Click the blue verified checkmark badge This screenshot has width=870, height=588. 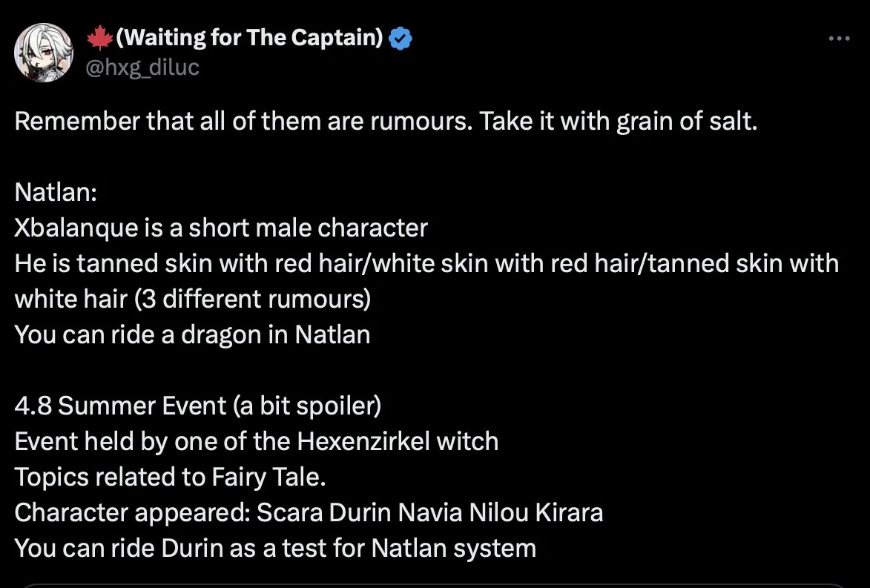tap(401, 39)
